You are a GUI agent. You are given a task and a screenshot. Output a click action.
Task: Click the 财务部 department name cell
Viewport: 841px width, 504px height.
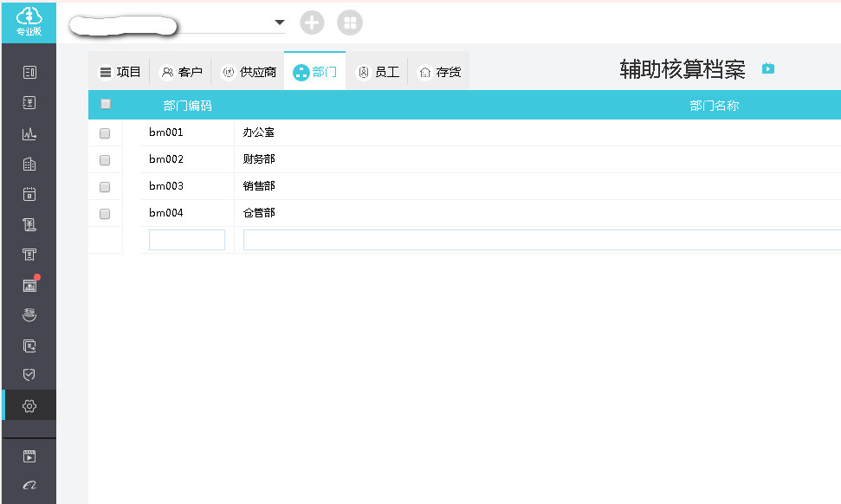click(259, 160)
